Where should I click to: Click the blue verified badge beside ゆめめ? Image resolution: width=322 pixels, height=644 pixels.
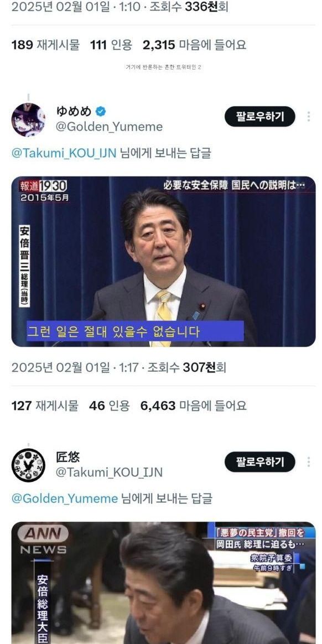pyautogui.click(x=101, y=111)
